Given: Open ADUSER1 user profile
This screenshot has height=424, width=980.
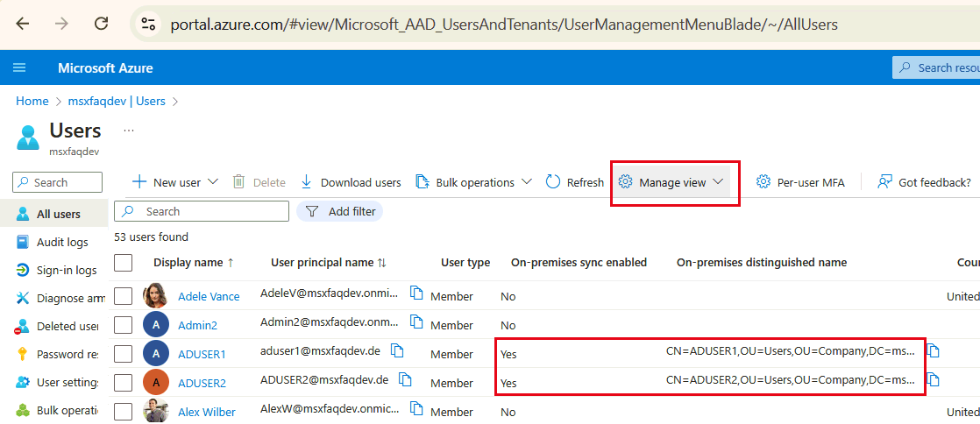Looking at the screenshot, I should pyautogui.click(x=202, y=354).
